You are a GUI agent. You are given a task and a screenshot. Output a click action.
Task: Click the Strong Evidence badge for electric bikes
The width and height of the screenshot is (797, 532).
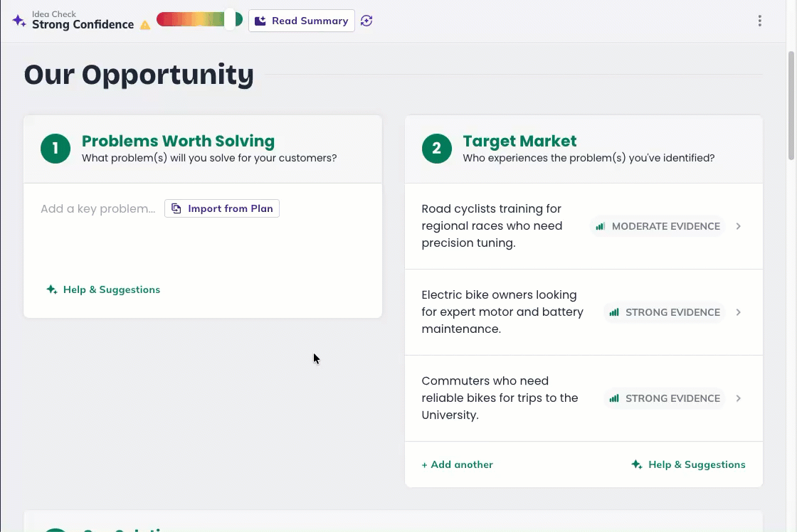click(665, 312)
